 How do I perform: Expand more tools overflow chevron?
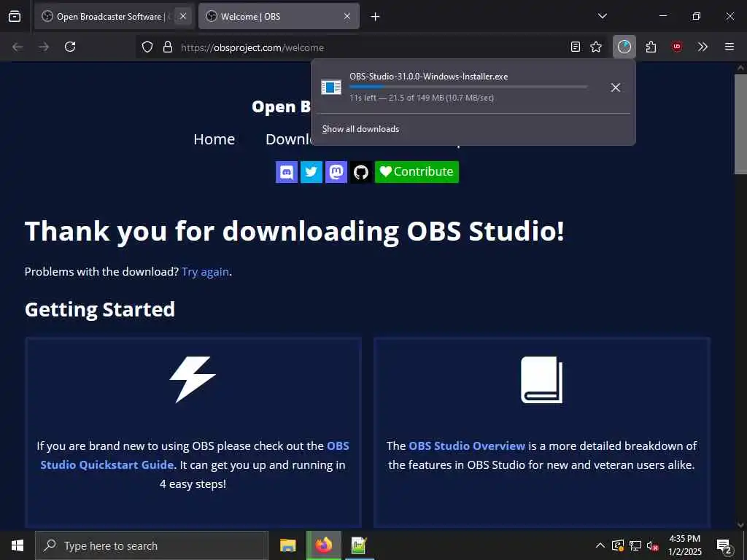(x=703, y=47)
